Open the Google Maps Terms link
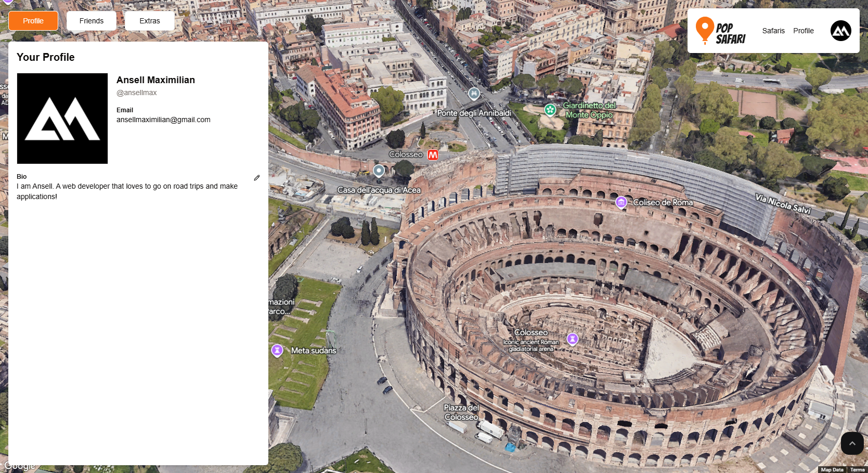This screenshot has height=473, width=868. [857, 469]
